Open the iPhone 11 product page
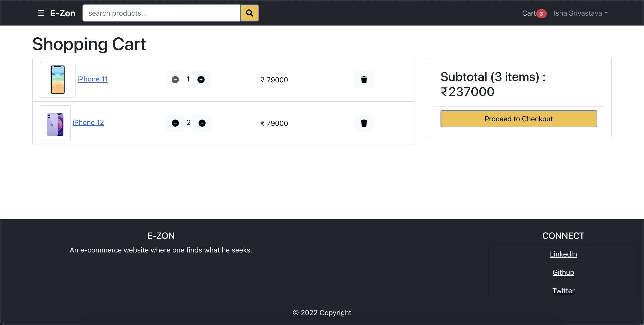The height and width of the screenshot is (325, 644). point(92,79)
